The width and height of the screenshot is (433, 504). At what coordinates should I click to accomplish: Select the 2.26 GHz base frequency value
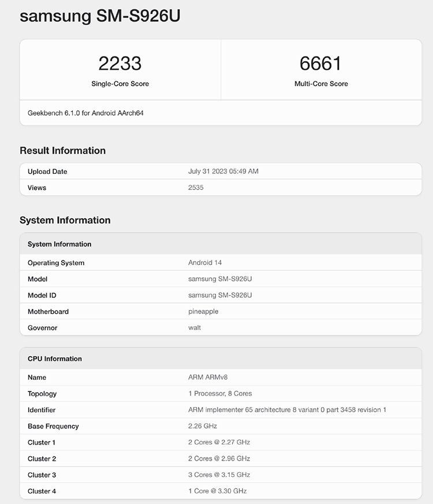[x=203, y=426]
